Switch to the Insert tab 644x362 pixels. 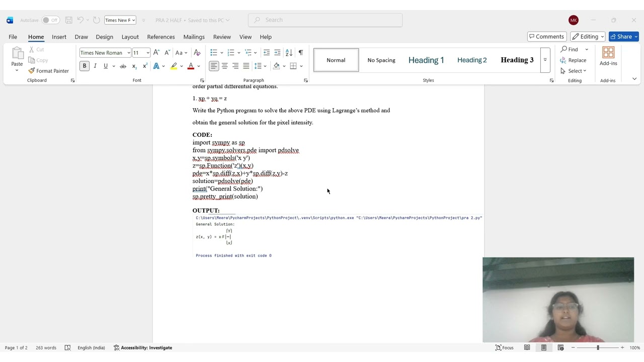(x=59, y=37)
